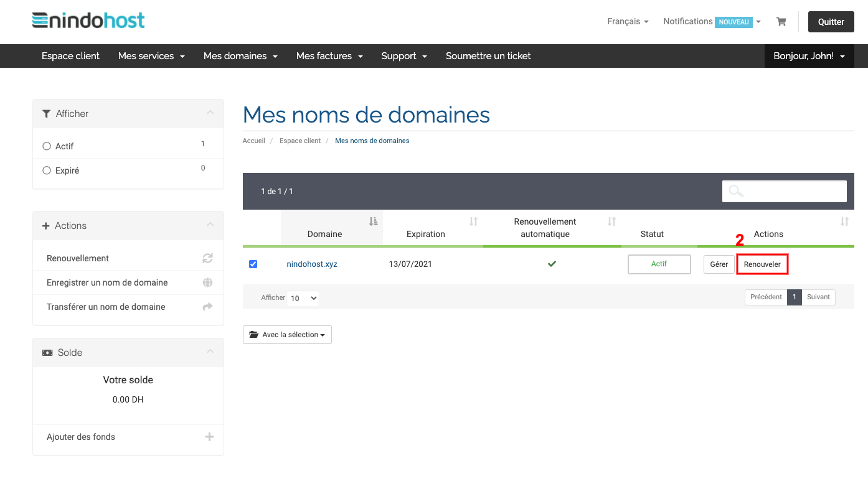
Task: Click the Suivant pagination button
Action: pyautogui.click(x=818, y=297)
